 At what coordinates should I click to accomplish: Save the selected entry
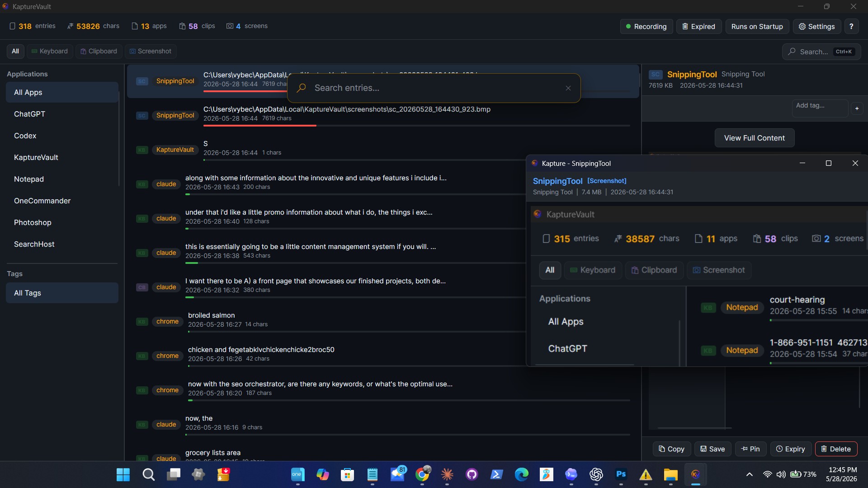pyautogui.click(x=712, y=449)
